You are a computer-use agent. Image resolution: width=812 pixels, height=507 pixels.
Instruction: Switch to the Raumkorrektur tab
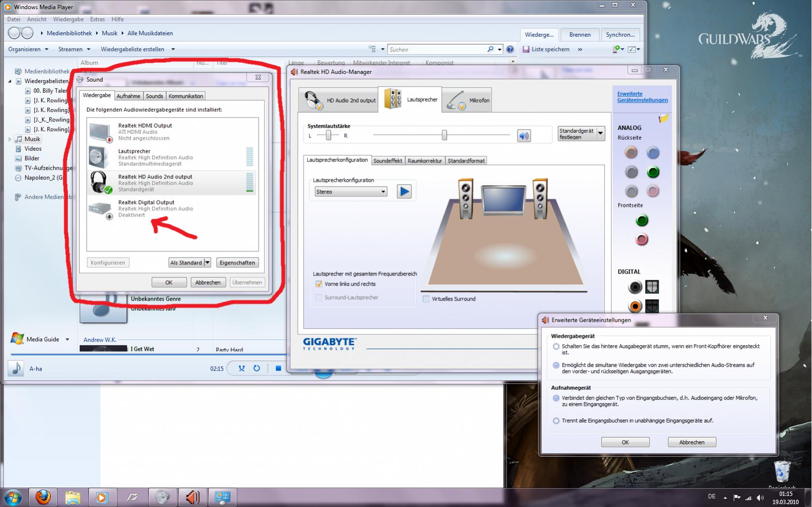click(x=424, y=161)
